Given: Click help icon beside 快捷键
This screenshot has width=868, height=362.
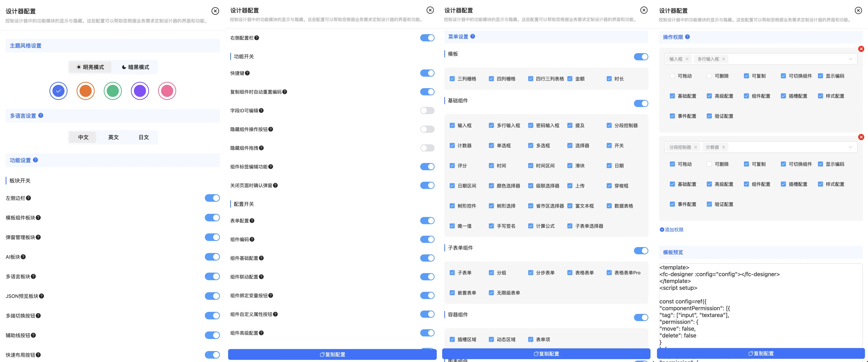Looking at the screenshot, I should [247, 73].
